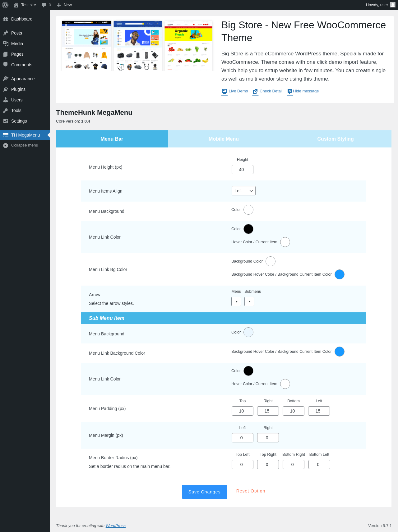Click the Menu Padding Top field
The width and height of the screenshot is (398, 532).
tap(243, 411)
